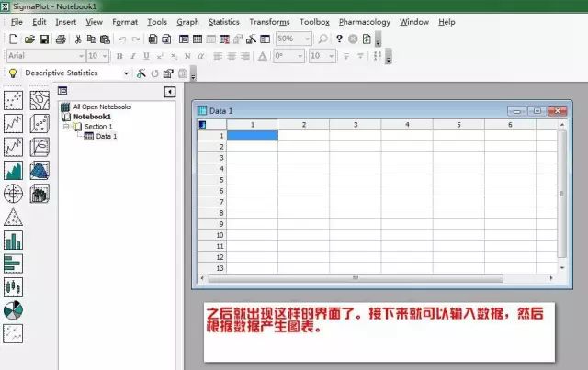Select the Pie Chart graph icon
Viewport: 588px width, 370px height.
pos(13,310)
